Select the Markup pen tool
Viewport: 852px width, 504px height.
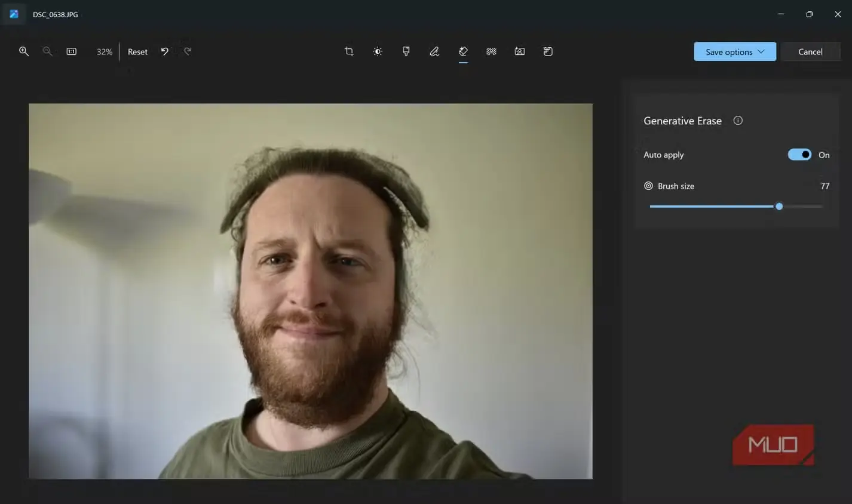(x=434, y=51)
